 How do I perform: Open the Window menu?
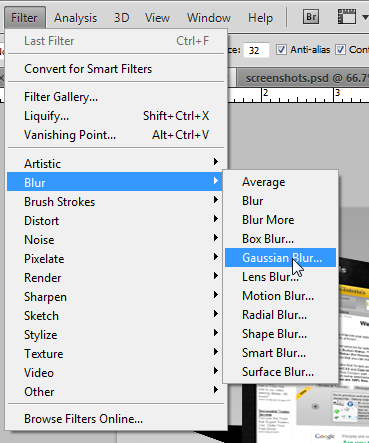209,18
